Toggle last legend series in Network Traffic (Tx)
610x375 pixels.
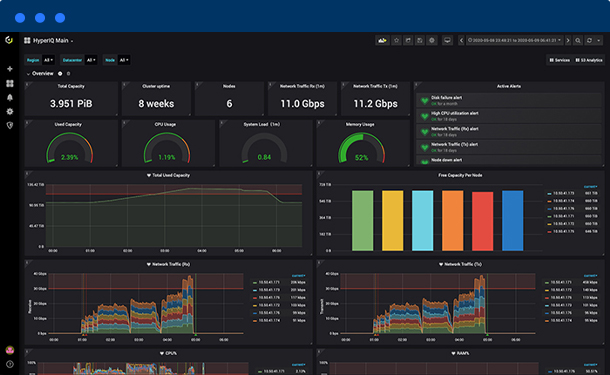point(561,321)
